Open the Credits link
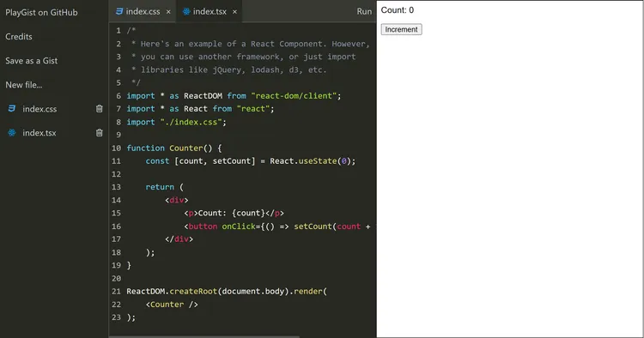Image resolution: width=644 pixels, height=338 pixels. click(x=19, y=37)
